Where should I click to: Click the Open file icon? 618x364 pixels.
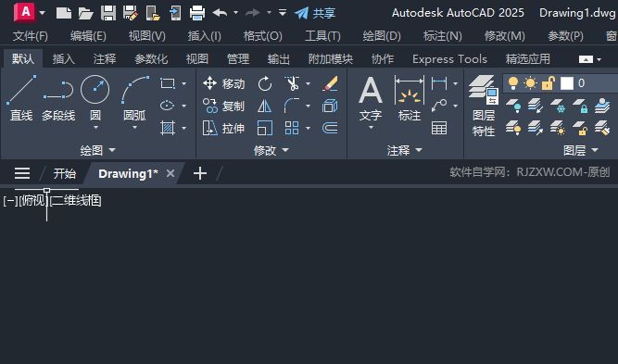(x=85, y=13)
